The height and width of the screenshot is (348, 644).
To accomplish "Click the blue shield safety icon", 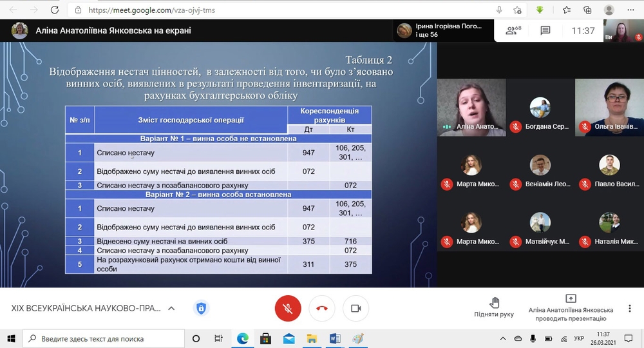I will click(201, 309).
